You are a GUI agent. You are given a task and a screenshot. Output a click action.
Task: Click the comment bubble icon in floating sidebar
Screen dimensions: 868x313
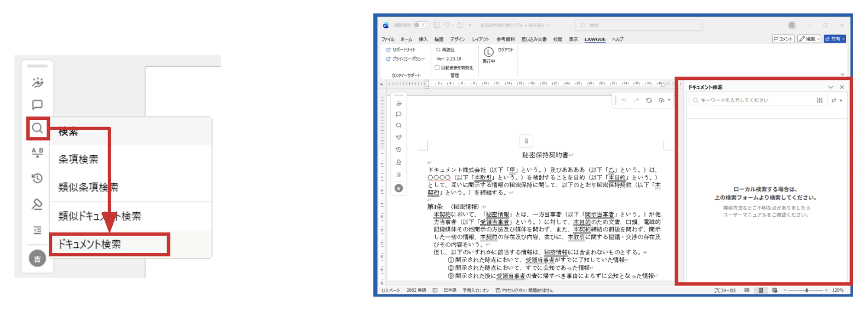[x=37, y=105]
